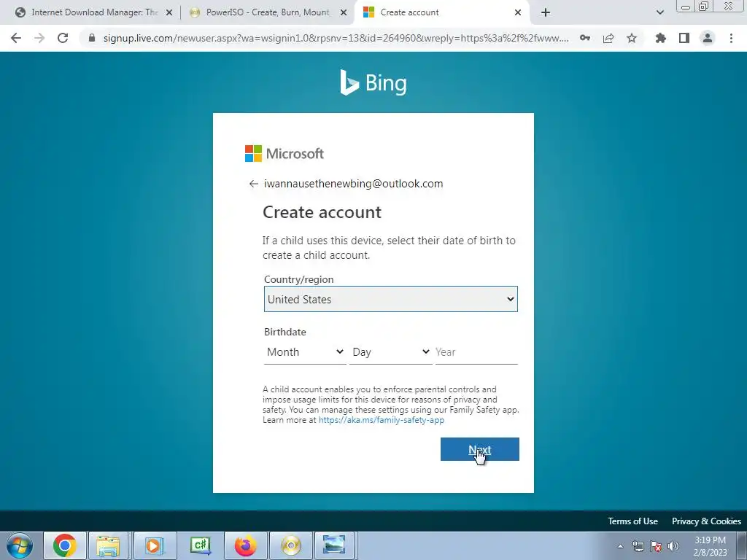The image size is (747, 560).
Task: Open the Country/region dropdown
Action: coord(391,299)
